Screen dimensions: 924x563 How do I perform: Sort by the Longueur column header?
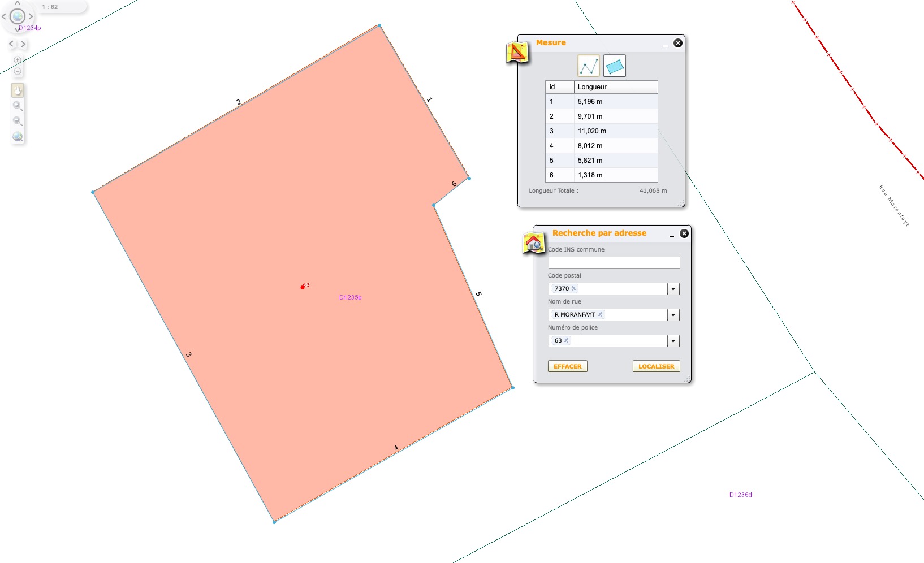615,87
